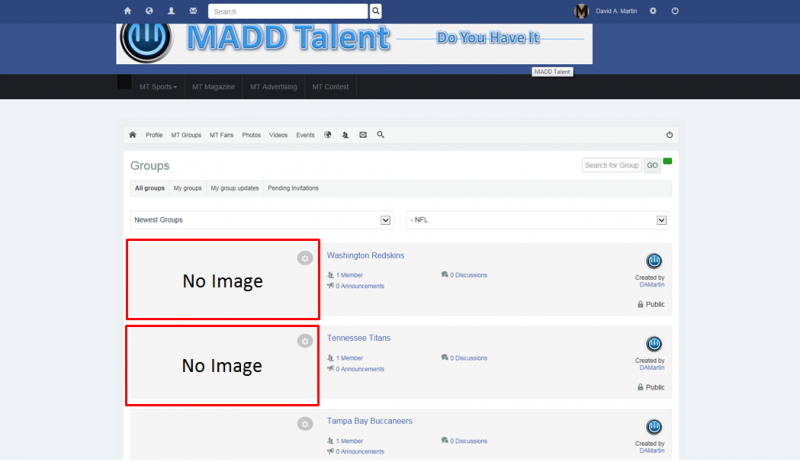Viewport: 800px width, 462px height.
Task: Click the top search magnifier button
Action: [376, 11]
